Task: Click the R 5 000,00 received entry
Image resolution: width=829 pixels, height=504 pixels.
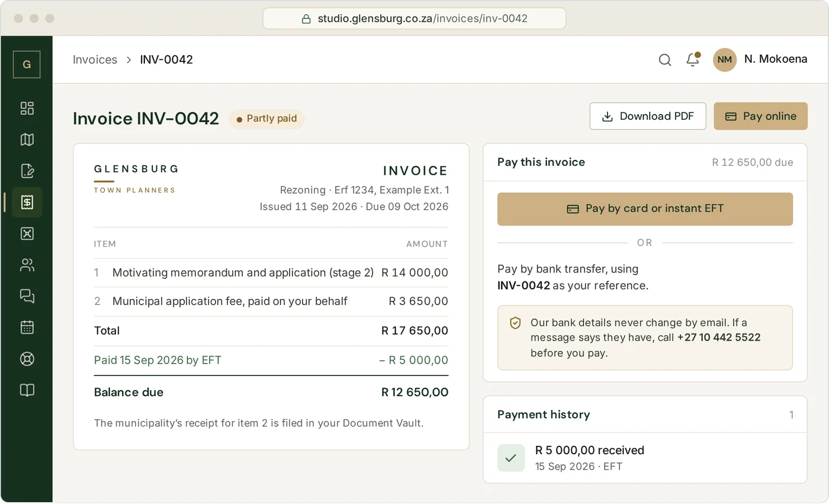Action: point(590,450)
